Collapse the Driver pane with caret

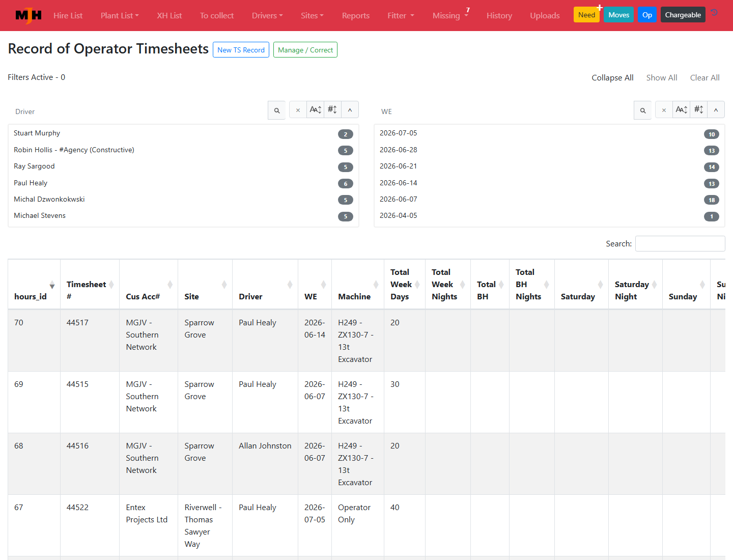click(350, 110)
